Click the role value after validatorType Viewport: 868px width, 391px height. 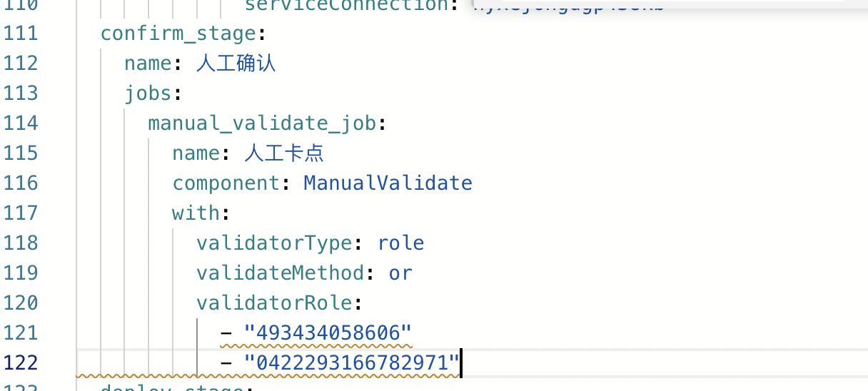(400, 243)
